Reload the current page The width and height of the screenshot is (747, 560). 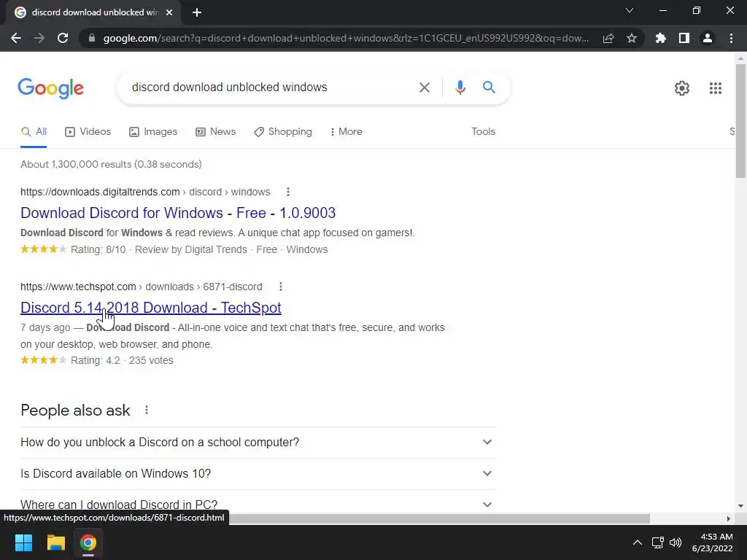click(63, 38)
